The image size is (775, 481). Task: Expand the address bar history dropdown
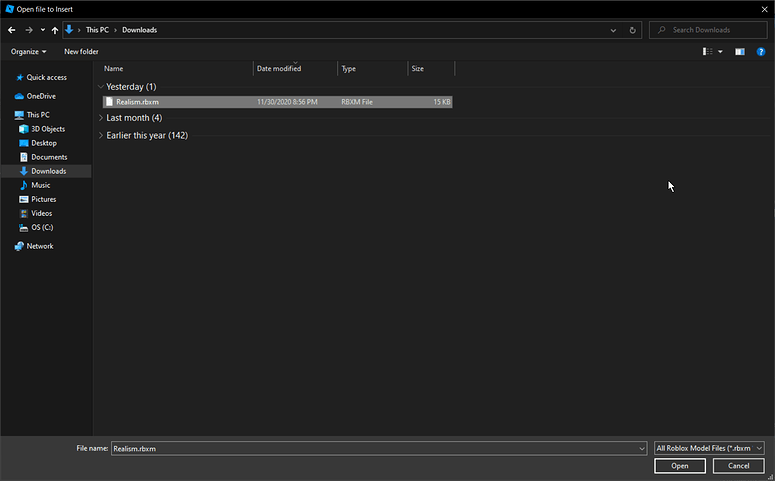click(613, 30)
